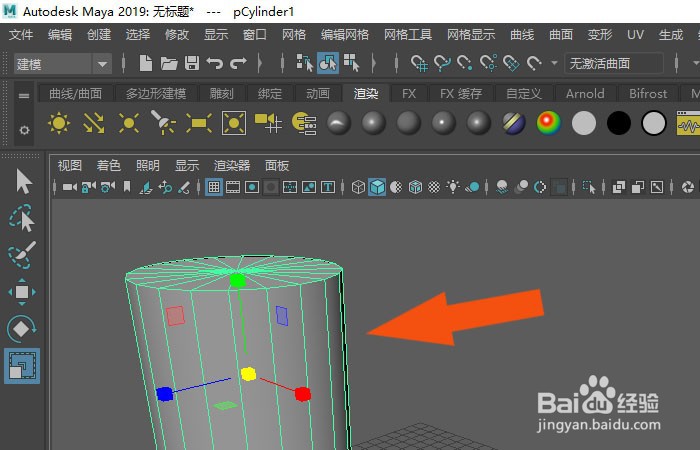Open the UV menu
The image size is (700, 450).
pos(635,34)
